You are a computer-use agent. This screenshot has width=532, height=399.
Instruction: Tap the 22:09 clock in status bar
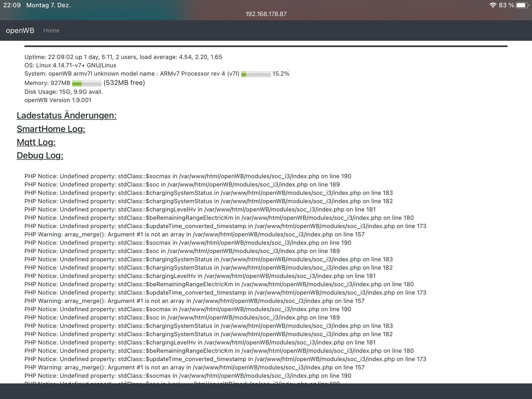coord(12,5)
